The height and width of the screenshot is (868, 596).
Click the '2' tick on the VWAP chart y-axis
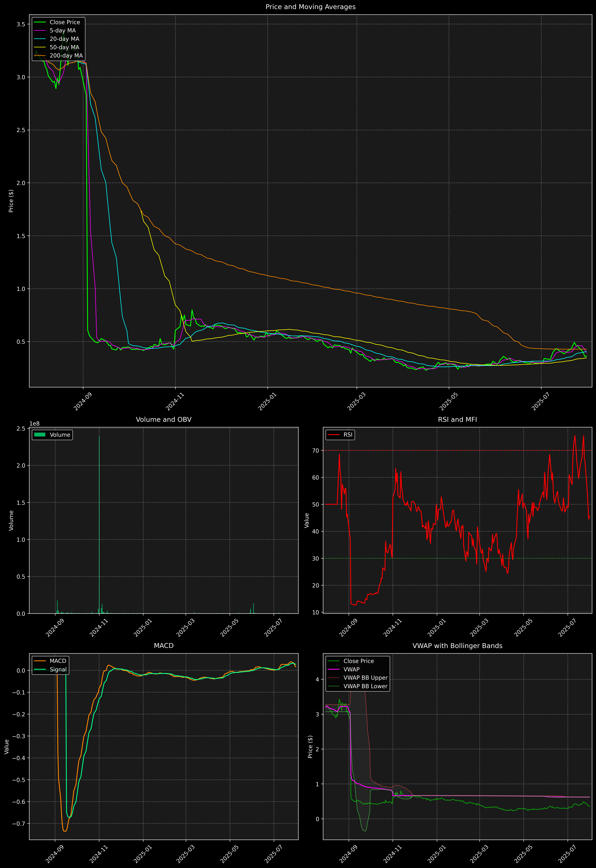pyautogui.click(x=317, y=749)
